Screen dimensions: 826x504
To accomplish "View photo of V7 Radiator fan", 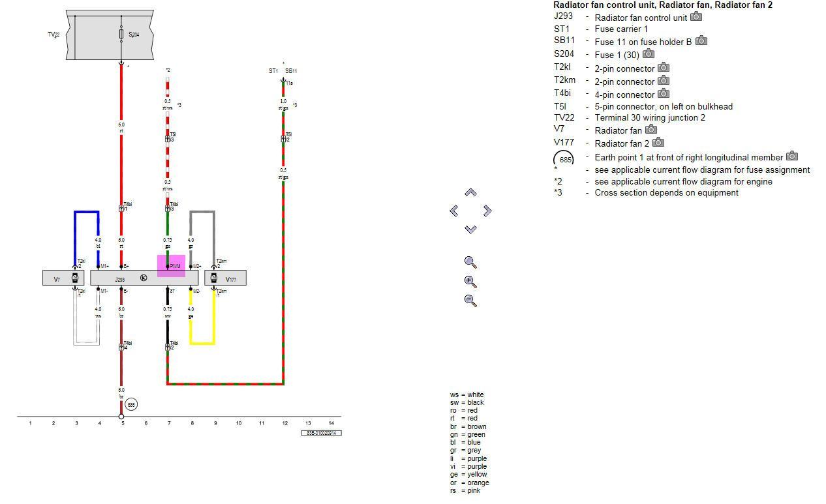I will [x=650, y=129].
